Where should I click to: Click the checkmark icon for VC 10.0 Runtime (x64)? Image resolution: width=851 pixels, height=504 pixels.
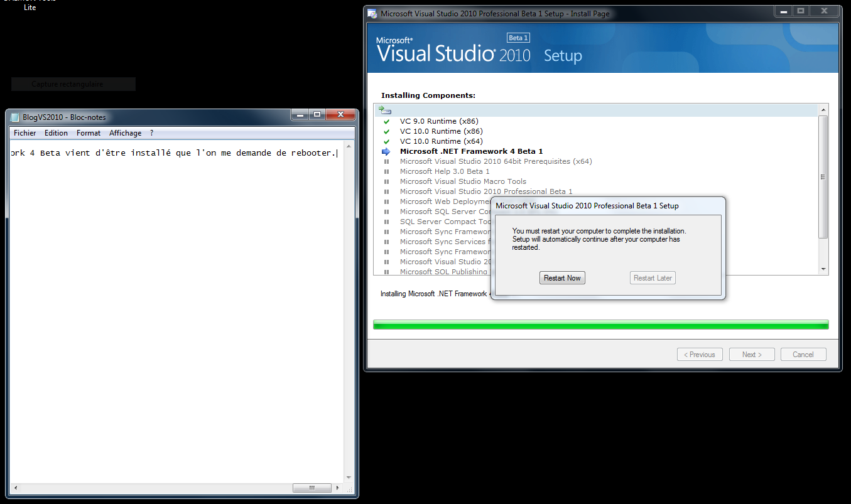coord(386,141)
